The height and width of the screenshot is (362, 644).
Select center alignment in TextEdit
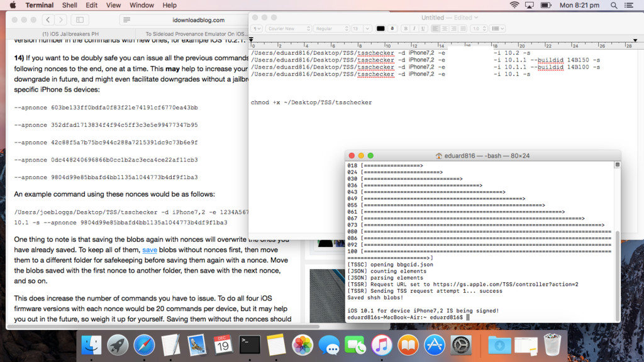[445, 28]
